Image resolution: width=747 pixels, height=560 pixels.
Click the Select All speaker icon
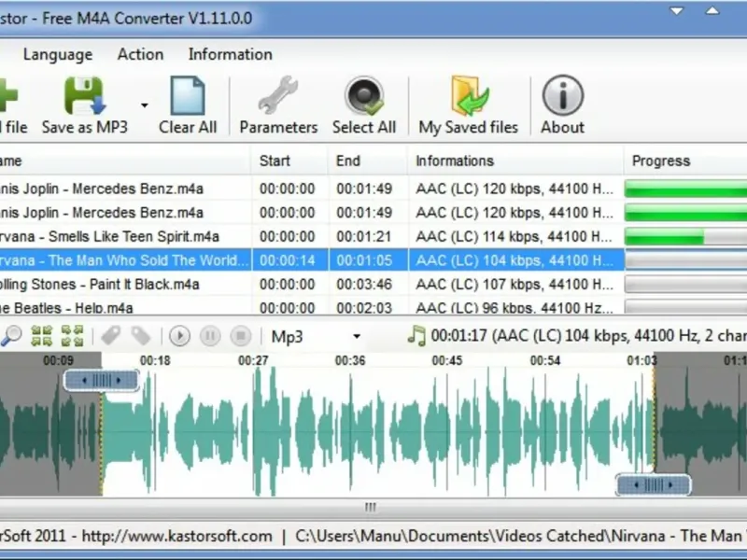coord(364,96)
